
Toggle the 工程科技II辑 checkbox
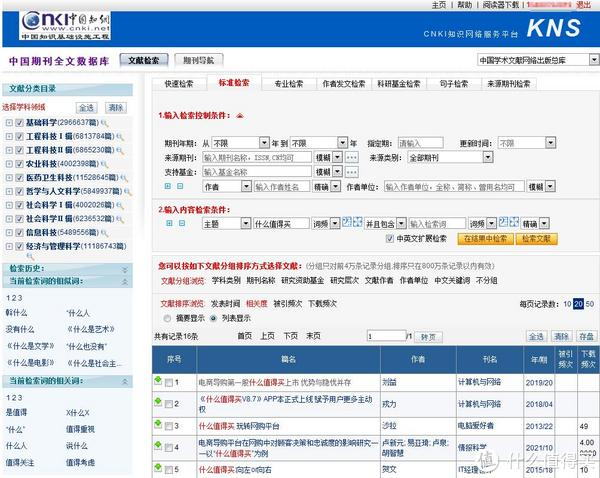tap(20, 150)
